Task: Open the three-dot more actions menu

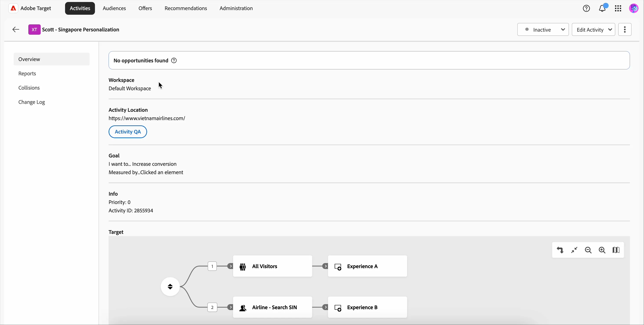Action: (x=625, y=29)
